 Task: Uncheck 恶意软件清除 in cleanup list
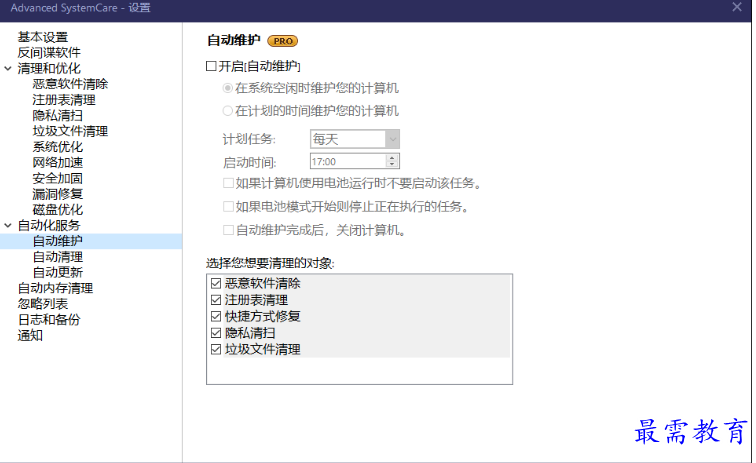point(216,284)
